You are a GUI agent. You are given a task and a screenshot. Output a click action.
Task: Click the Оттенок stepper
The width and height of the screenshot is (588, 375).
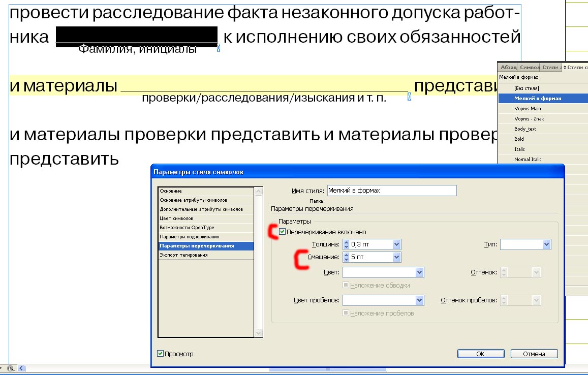504,272
